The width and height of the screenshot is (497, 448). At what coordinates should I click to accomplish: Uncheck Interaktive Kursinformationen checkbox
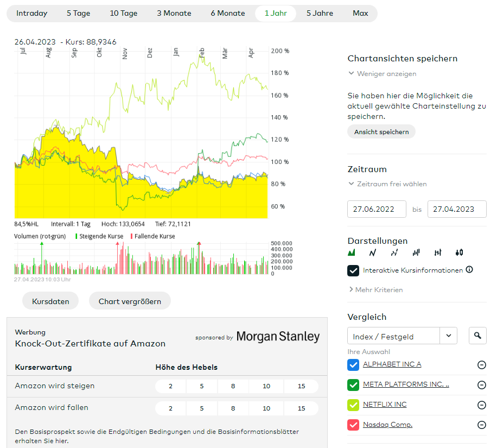[x=353, y=270]
